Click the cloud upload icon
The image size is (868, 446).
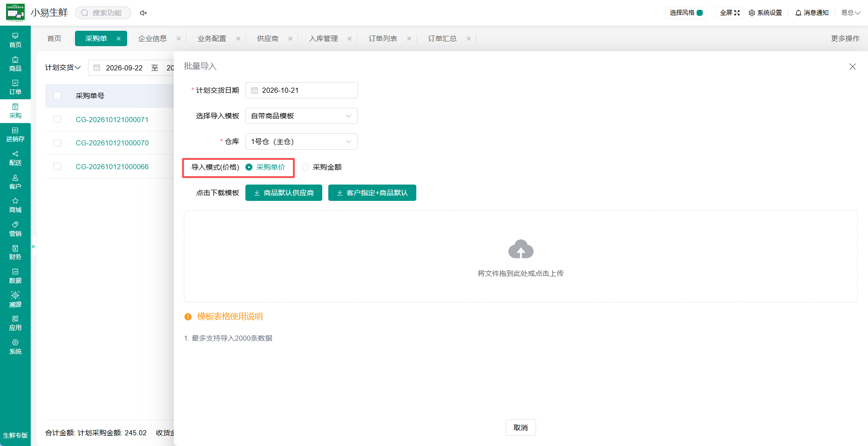tap(521, 249)
